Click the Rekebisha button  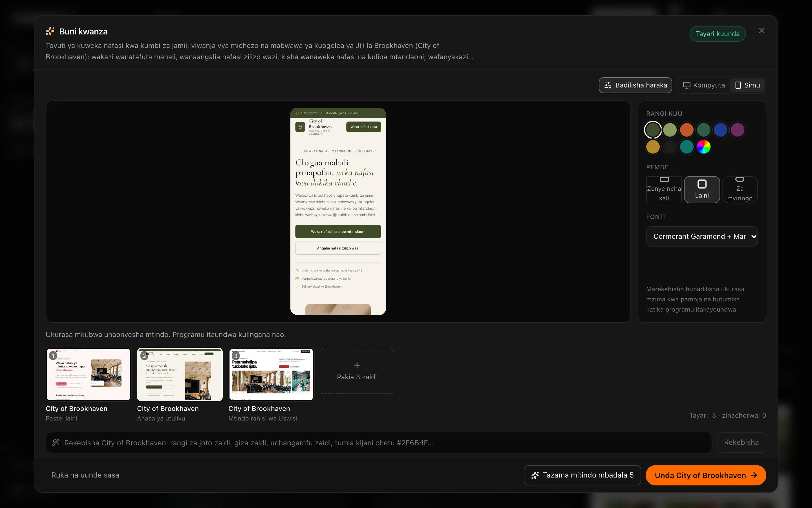point(741,443)
